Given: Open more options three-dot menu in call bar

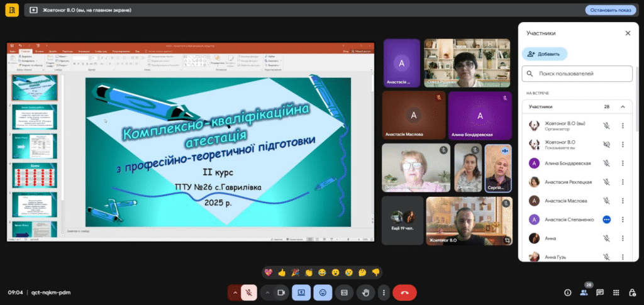Looking at the screenshot, I should tap(382, 292).
